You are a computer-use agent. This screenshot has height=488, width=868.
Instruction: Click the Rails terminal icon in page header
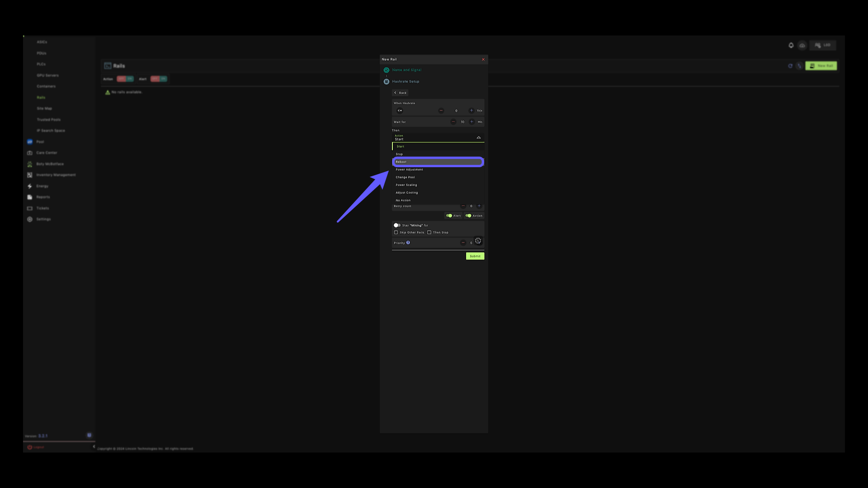(x=108, y=66)
